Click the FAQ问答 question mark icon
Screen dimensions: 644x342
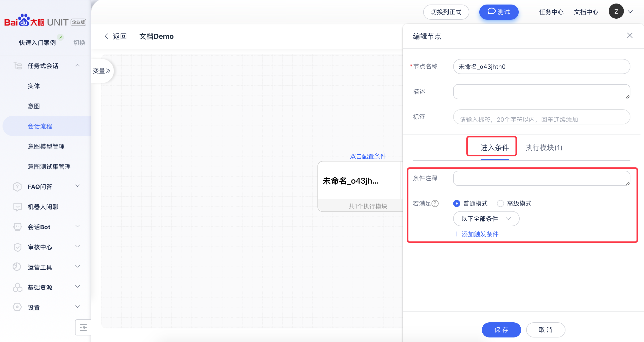pos(17,187)
